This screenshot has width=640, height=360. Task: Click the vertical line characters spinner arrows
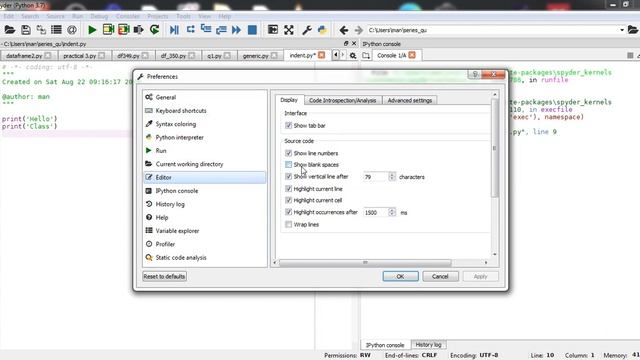392,176
